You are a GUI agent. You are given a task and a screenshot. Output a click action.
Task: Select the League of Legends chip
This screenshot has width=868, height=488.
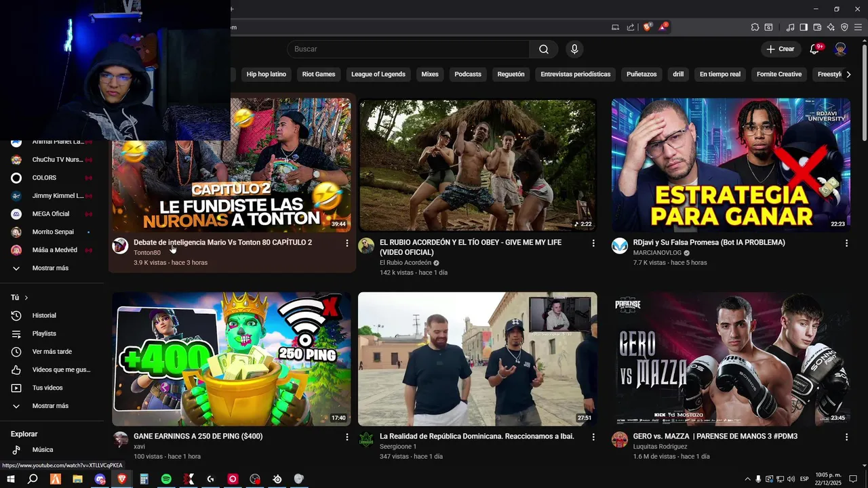[378, 74]
